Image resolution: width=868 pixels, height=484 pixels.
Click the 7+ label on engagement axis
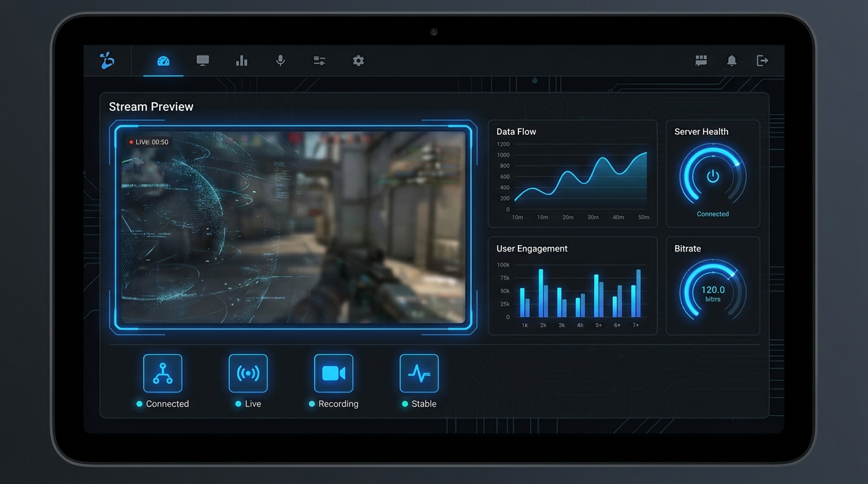click(x=635, y=325)
